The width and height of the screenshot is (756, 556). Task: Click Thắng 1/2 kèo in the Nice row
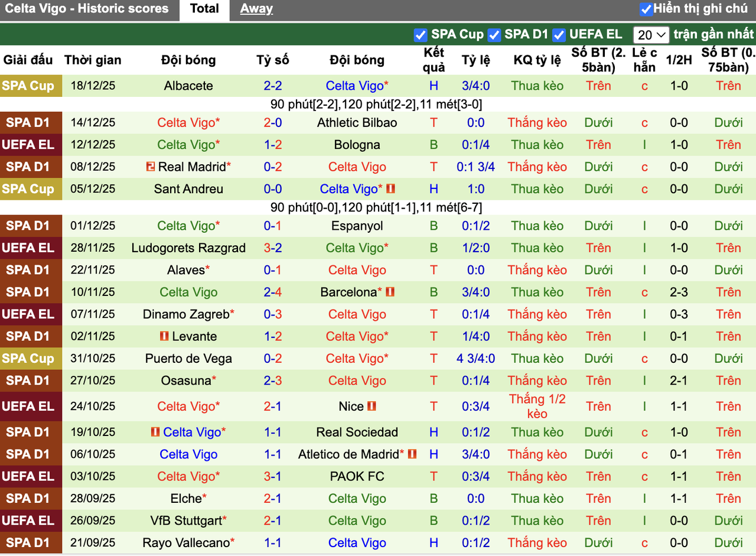[x=537, y=407]
